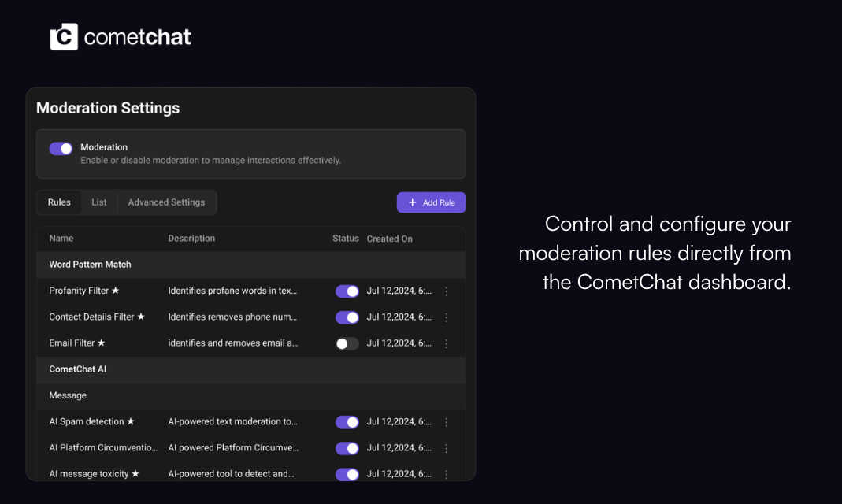Click 'AI-powered text moderation to...' description
This screenshot has height=504, width=842.
click(x=232, y=421)
